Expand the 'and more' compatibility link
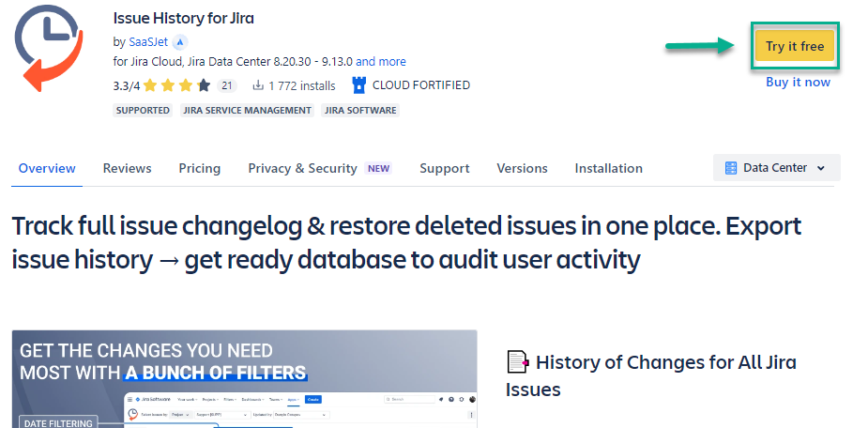This screenshot has width=868, height=428. 381,62
